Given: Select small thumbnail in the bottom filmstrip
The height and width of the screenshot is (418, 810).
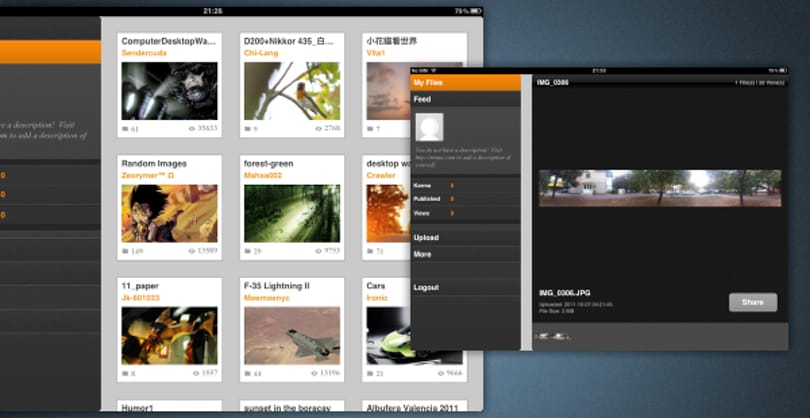Looking at the screenshot, I should coord(553,337).
